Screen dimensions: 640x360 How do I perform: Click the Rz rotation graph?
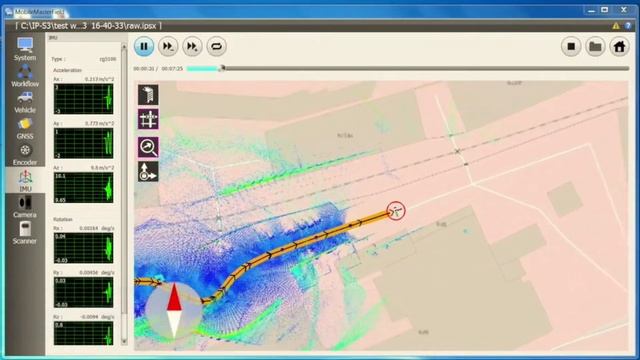pos(83,333)
